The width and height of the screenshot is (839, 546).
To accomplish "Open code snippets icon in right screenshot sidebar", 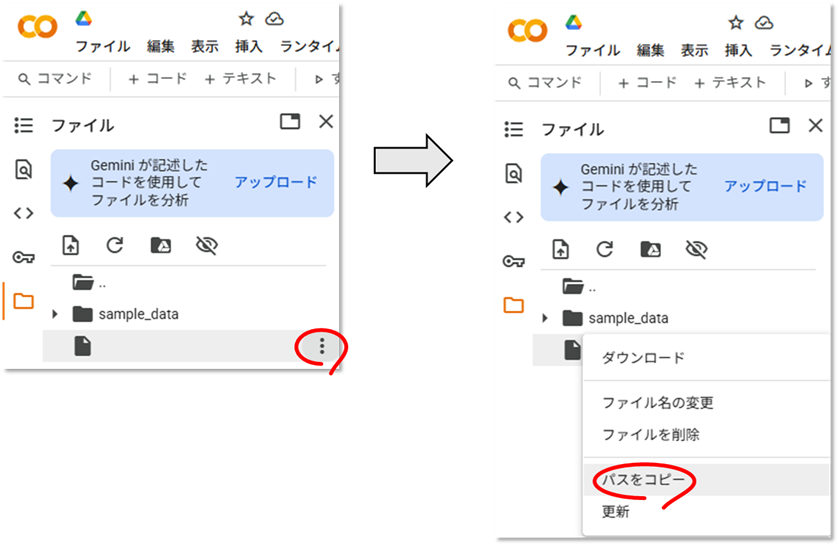I will coord(514,217).
